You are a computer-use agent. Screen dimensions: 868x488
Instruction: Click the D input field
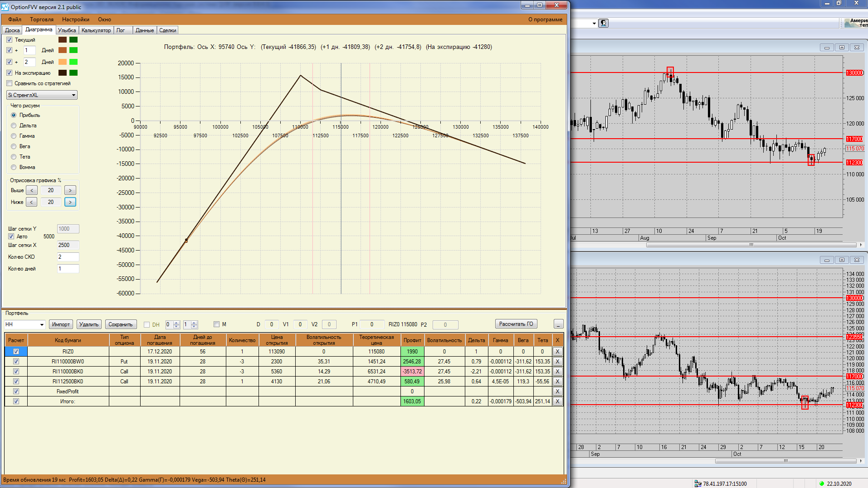coord(272,324)
